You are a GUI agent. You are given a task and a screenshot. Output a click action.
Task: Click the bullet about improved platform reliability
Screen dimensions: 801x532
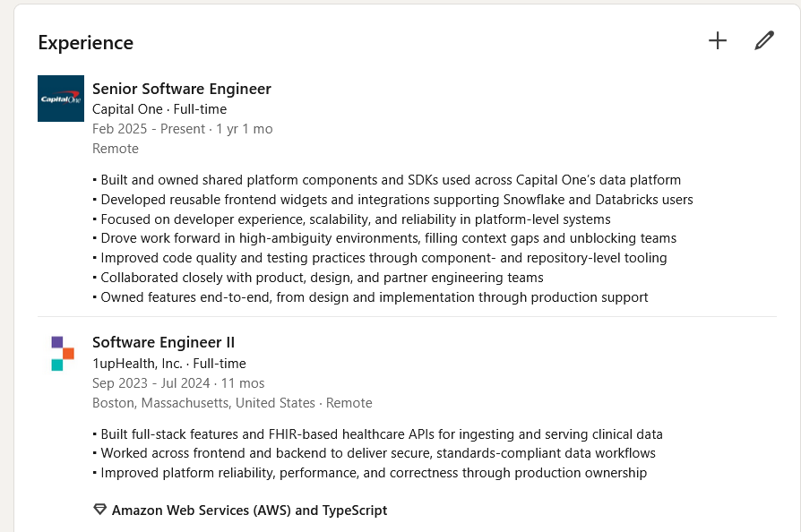(x=369, y=473)
